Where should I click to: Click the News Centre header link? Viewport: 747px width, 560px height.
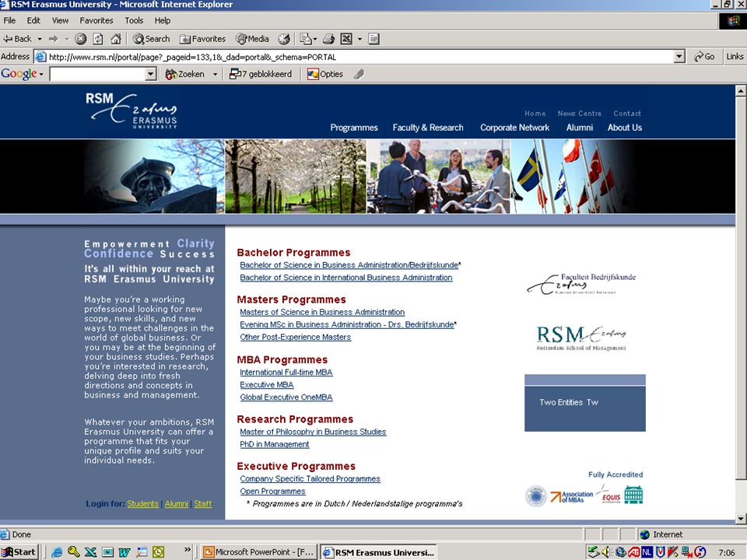click(x=579, y=114)
